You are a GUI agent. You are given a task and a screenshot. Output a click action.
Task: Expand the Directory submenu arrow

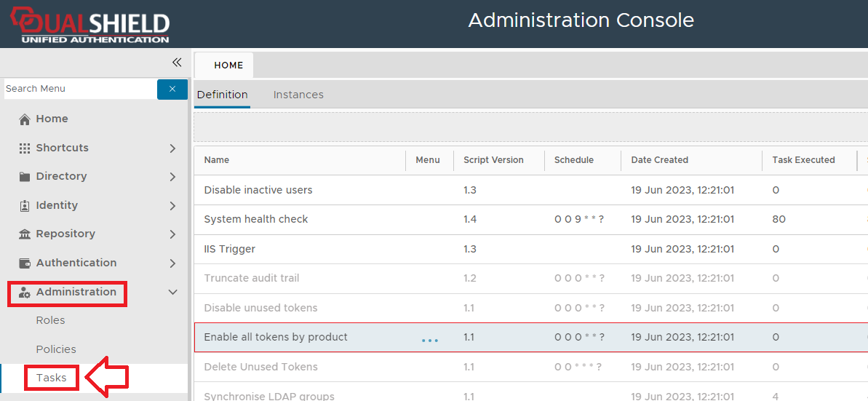[x=172, y=177]
